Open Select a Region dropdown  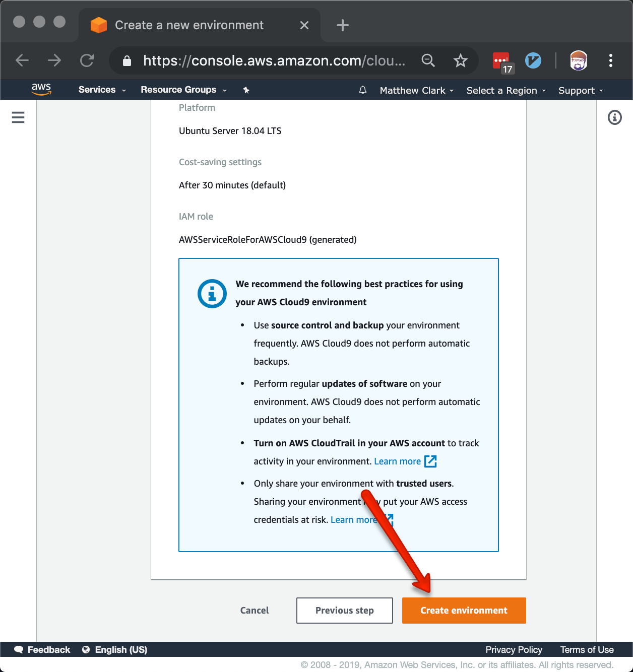point(506,90)
